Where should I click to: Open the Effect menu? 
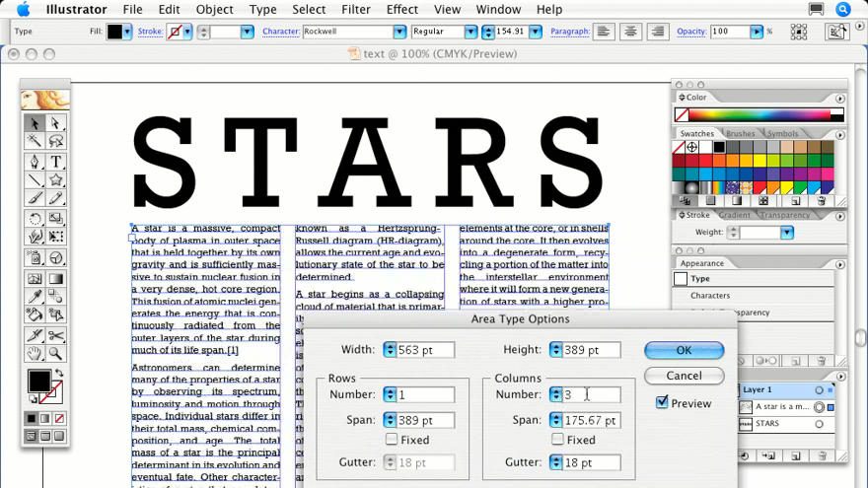coord(401,10)
